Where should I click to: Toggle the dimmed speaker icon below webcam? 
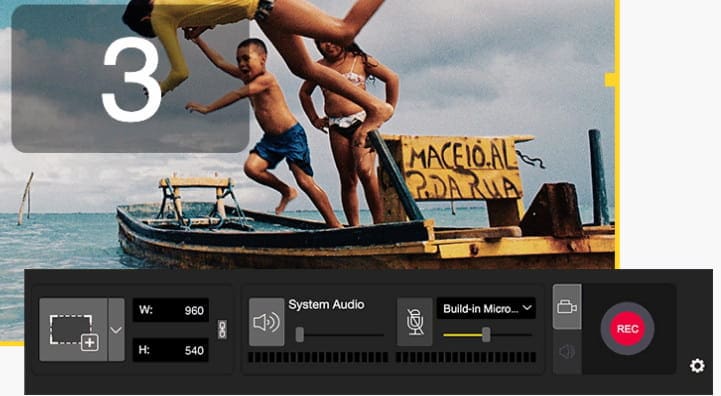(567, 352)
